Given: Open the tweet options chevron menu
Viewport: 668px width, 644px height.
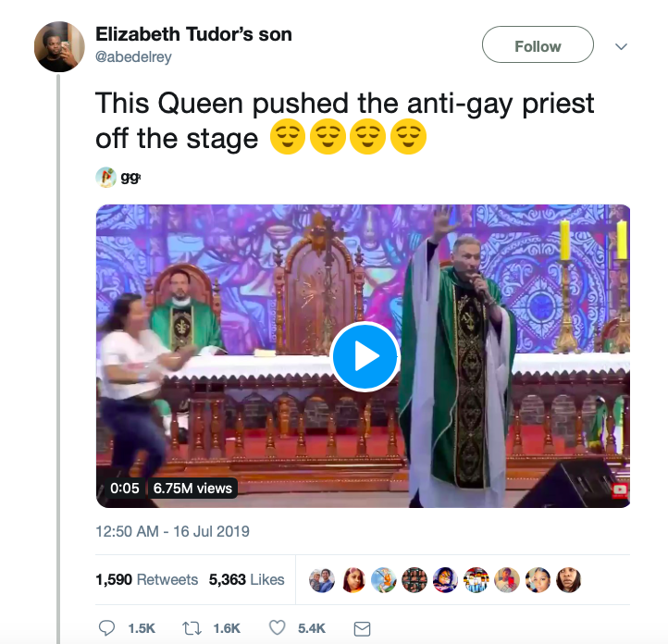Looking at the screenshot, I should coord(621,46).
